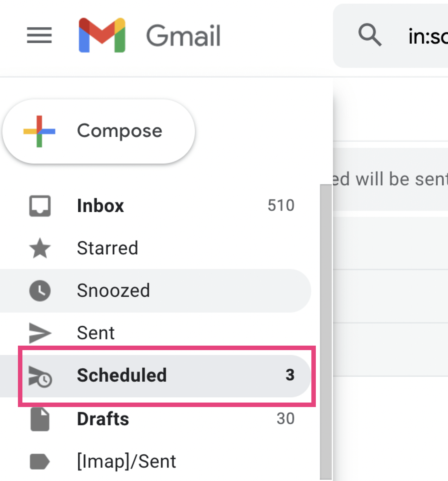Select the Sent folder

pos(96,333)
